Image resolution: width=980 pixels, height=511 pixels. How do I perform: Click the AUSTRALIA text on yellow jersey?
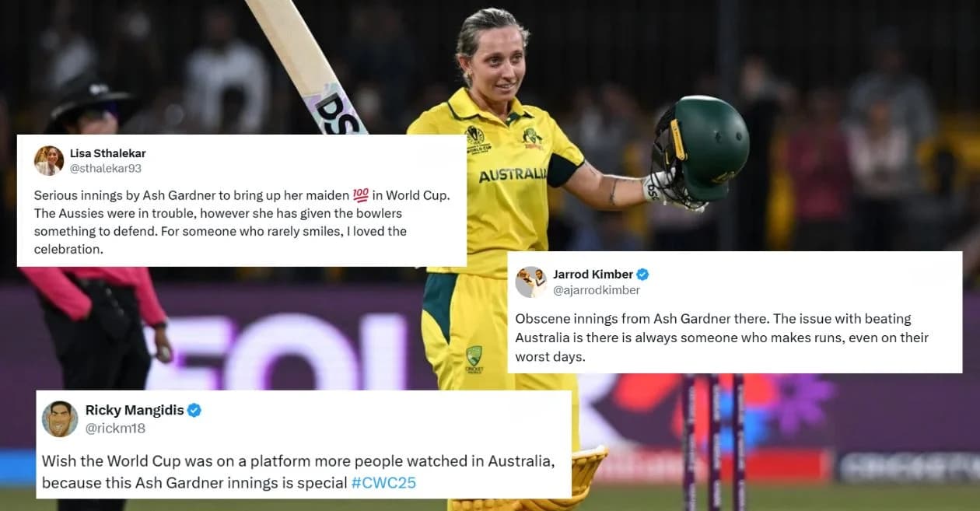513,175
